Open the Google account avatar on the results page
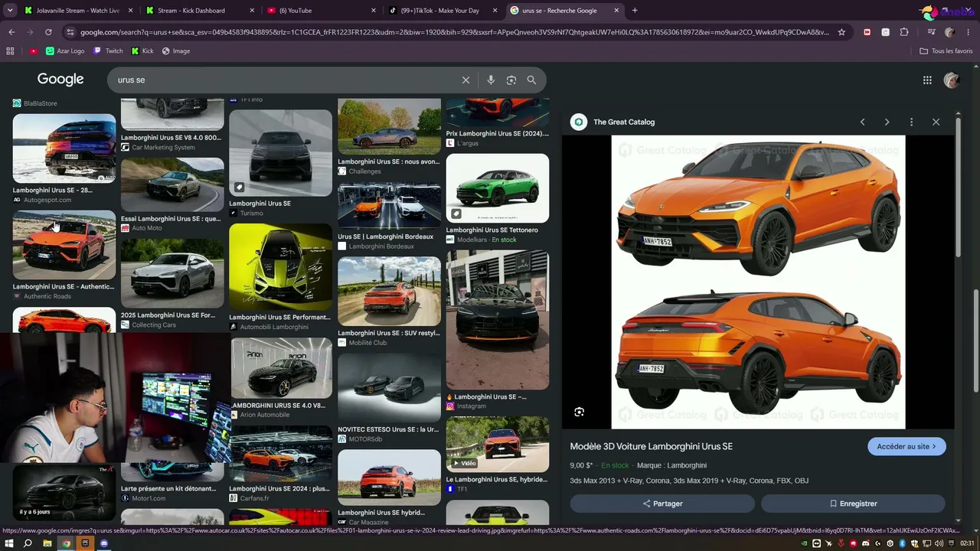980x551 pixels. (952, 80)
